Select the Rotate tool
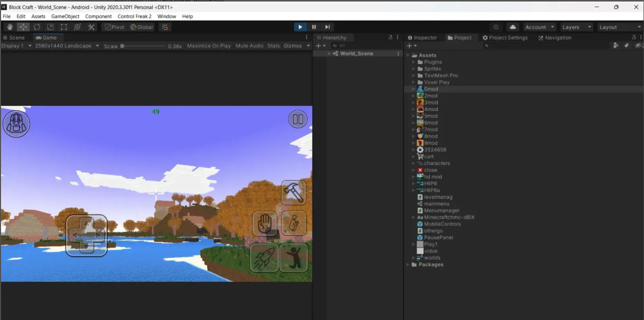Screen dimensions: 644x320 (x=37, y=27)
